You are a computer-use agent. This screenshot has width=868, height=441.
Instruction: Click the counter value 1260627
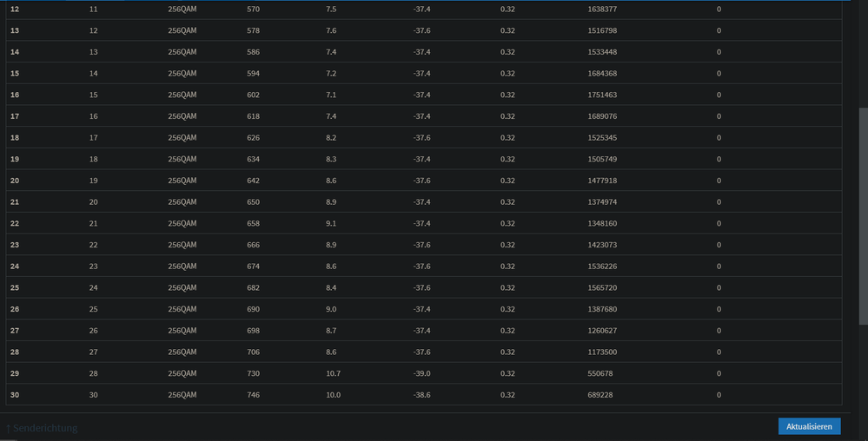pos(602,331)
